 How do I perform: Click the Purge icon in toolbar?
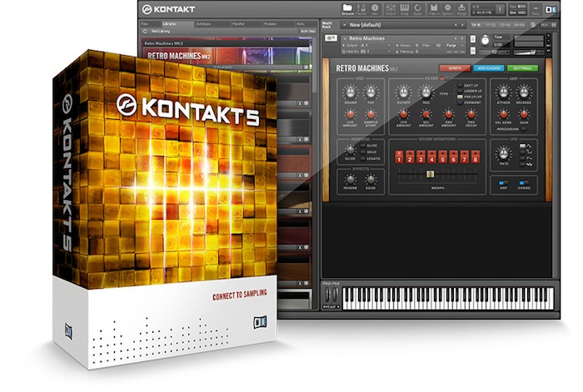[461, 9]
